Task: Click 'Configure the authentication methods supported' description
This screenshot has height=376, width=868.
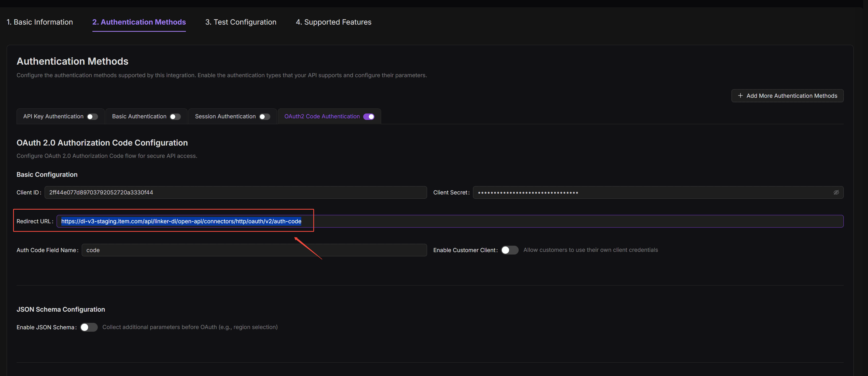Action: (x=222, y=75)
